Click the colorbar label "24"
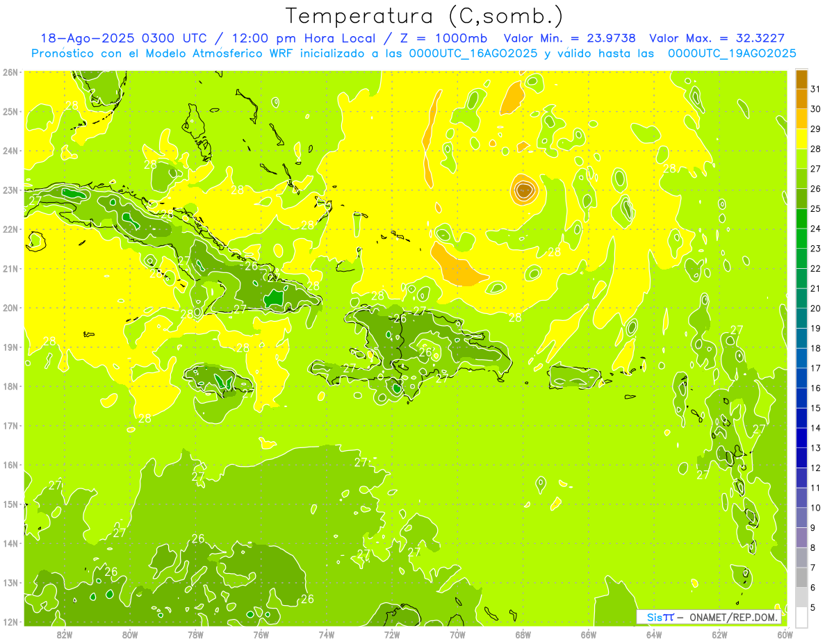 (x=816, y=229)
